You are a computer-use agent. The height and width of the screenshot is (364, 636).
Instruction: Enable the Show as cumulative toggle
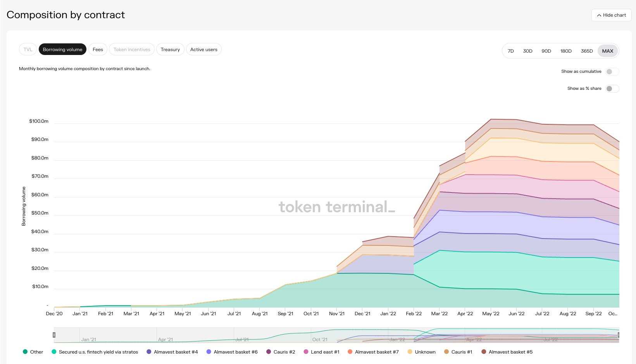[x=612, y=72]
